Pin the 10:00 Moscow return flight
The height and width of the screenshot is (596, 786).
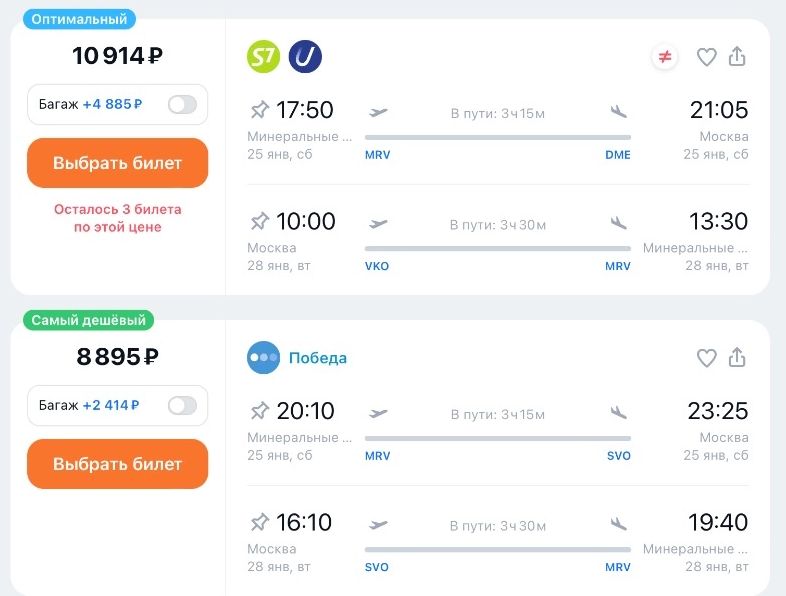click(x=260, y=221)
